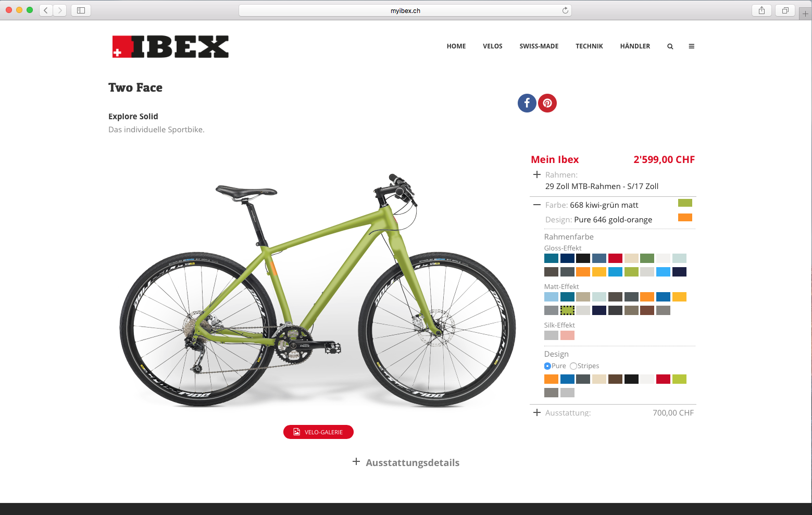The height and width of the screenshot is (515, 812).
Task: Select the Stripes design radio button
Action: pyautogui.click(x=573, y=366)
